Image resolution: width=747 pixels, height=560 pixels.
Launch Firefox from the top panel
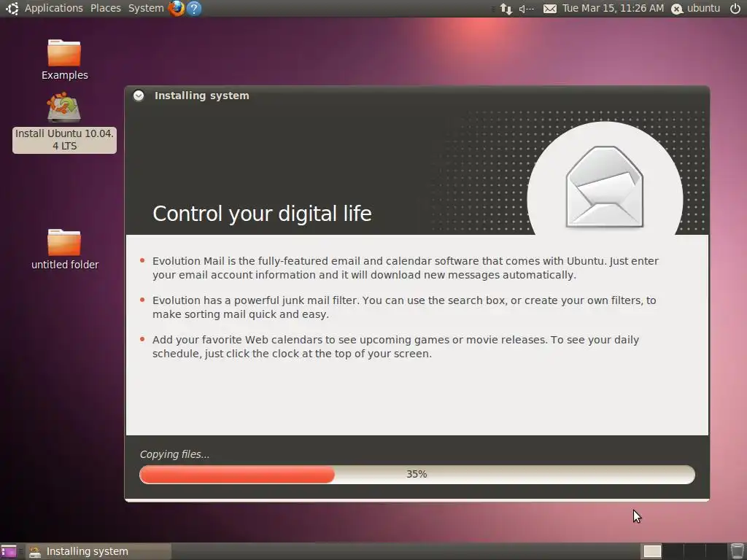click(177, 8)
